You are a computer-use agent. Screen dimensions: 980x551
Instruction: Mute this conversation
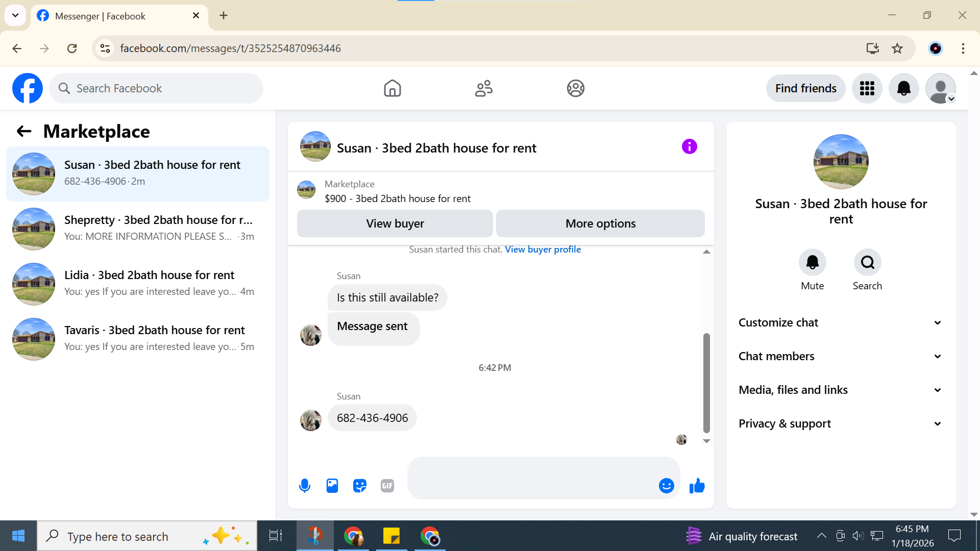pyautogui.click(x=812, y=263)
